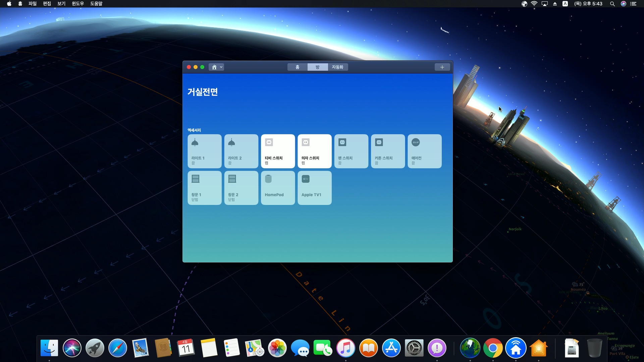
Task: Toggle the 라이트 1 light tile
Action: point(204,151)
